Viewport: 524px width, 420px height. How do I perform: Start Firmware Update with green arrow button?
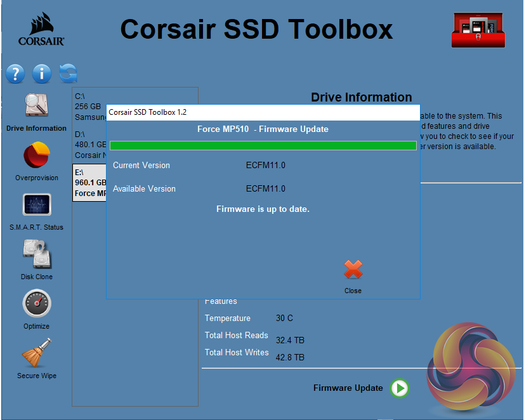pyautogui.click(x=400, y=388)
